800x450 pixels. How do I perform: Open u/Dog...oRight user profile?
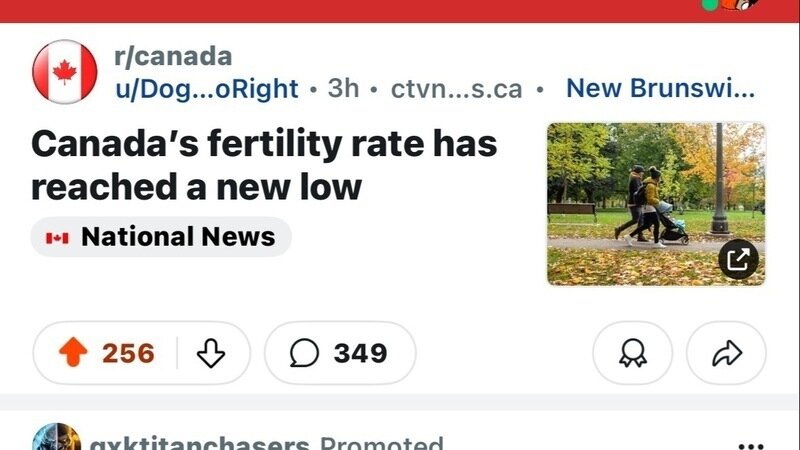pos(207,88)
